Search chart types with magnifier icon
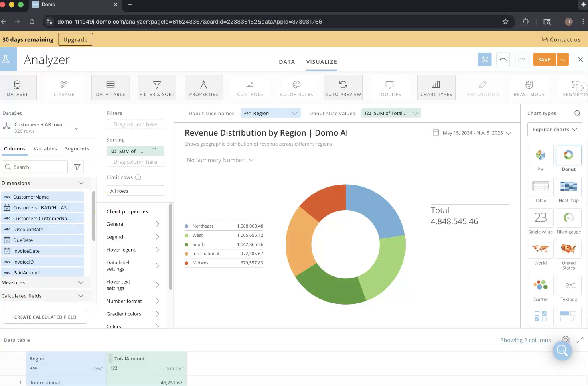588x386 pixels. point(577,113)
